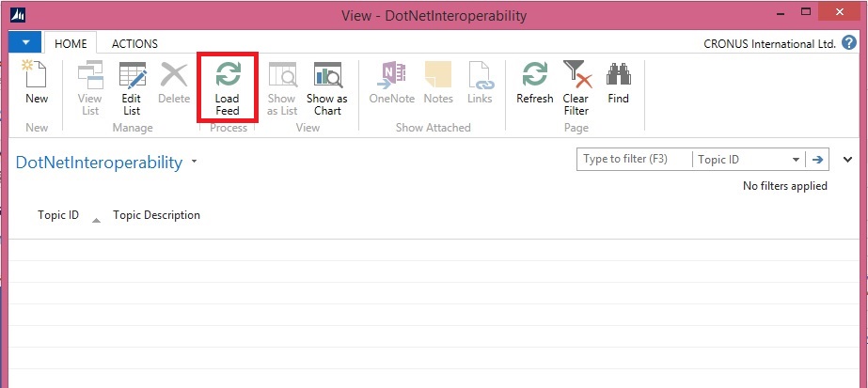Screen dimensions: 868x388
Task: Expand the filter pane chevron
Action: 847,160
